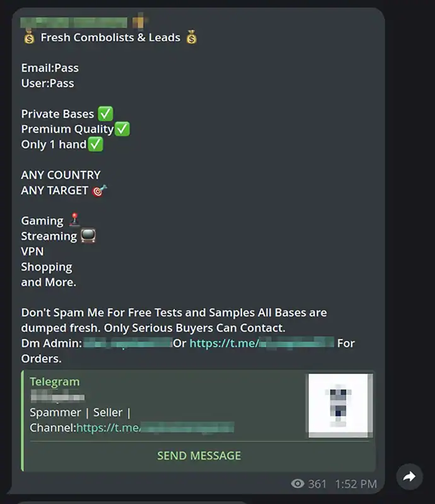Screen dimensions: 435x504
Task: Click the money bag emoji ending the headline
Action: click(191, 37)
